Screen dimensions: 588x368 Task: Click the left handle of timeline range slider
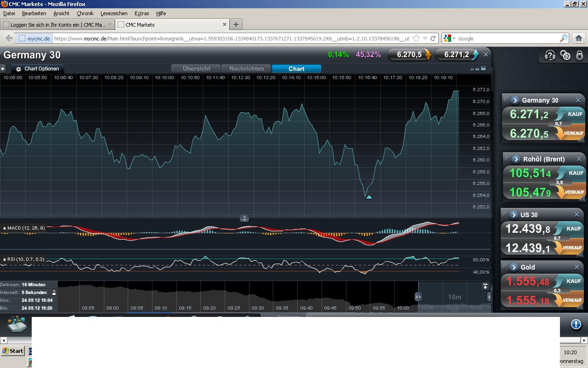(x=418, y=297)
